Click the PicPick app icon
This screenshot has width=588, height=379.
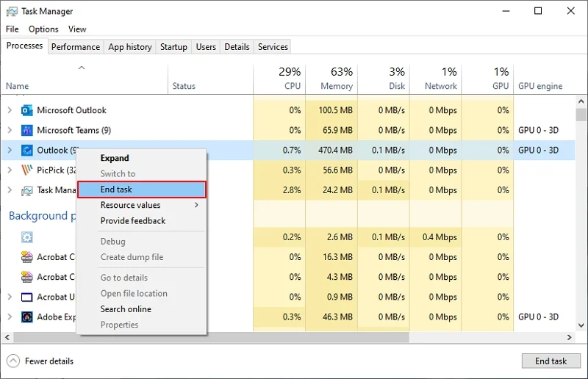[x=27, y=170]
